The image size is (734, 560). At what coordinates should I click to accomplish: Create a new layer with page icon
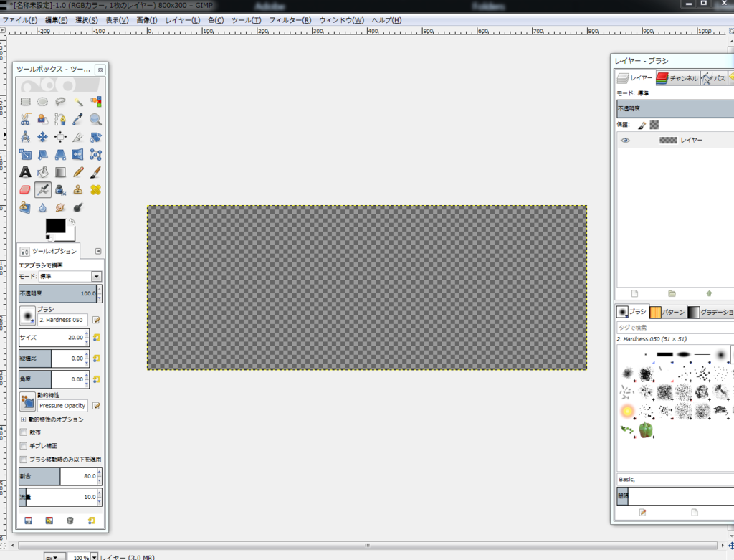tap(635, 293)
